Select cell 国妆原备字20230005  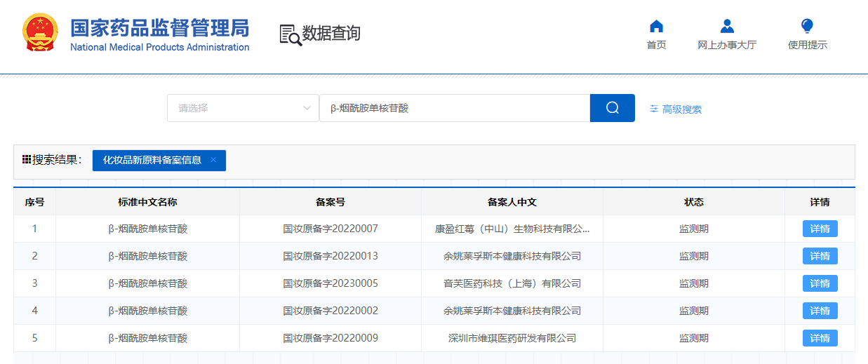[x=330, y=283]
